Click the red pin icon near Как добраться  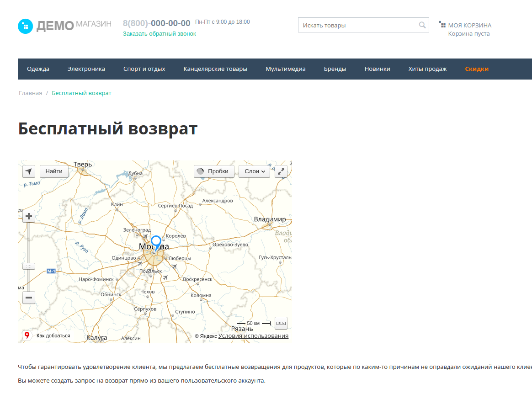click(x=27, y=335)
